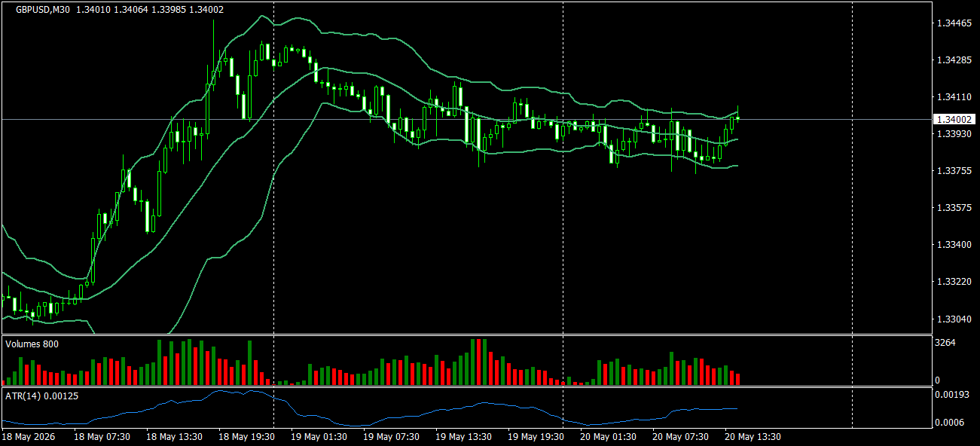Click the 20 May 01:30 time label
Screen dimensions: 980x446
pyautogui.click(x=609, y=437)
